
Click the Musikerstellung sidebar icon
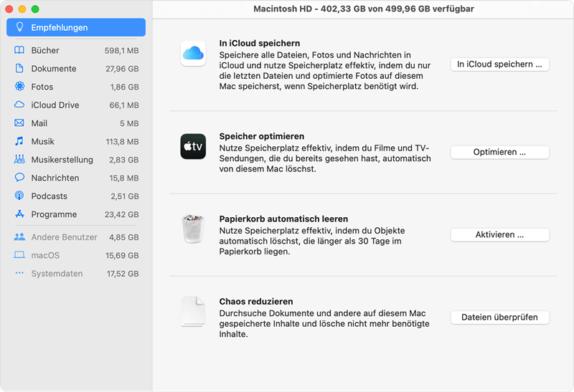[x=19, y=159]
